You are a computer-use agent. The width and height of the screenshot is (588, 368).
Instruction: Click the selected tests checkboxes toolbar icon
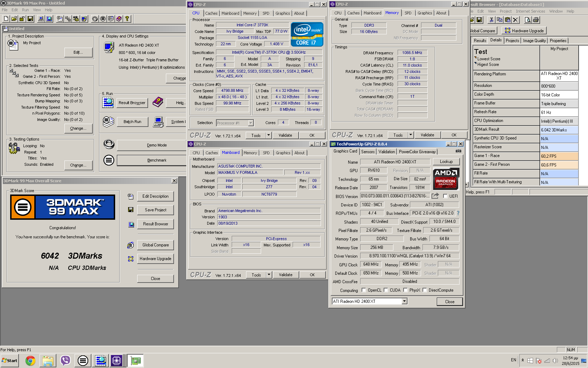pyautogui.click(x=68, y=19)
